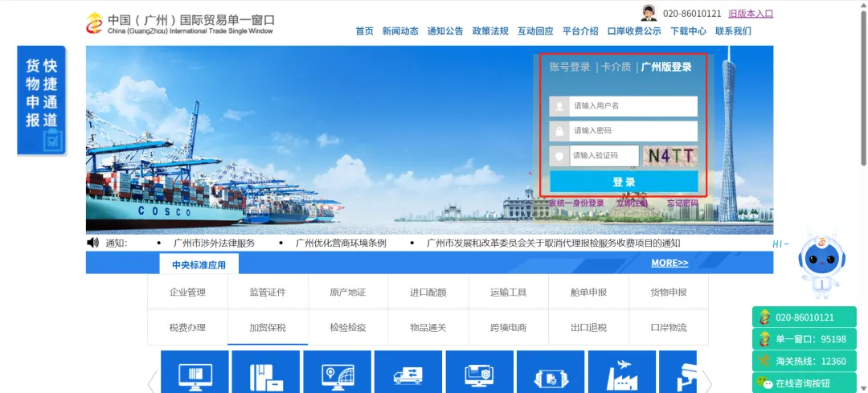Open the MORE>> link
This screenshot has height=393, width=868.
pyautogui.click(x=669, y=263)
